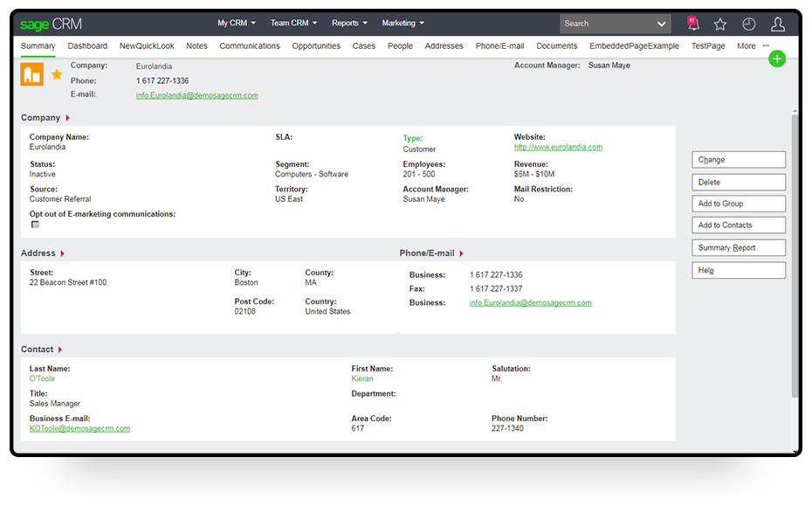Click the Type field label link
The height and width of the screenshot is (513, 812).
coord(413,138)
